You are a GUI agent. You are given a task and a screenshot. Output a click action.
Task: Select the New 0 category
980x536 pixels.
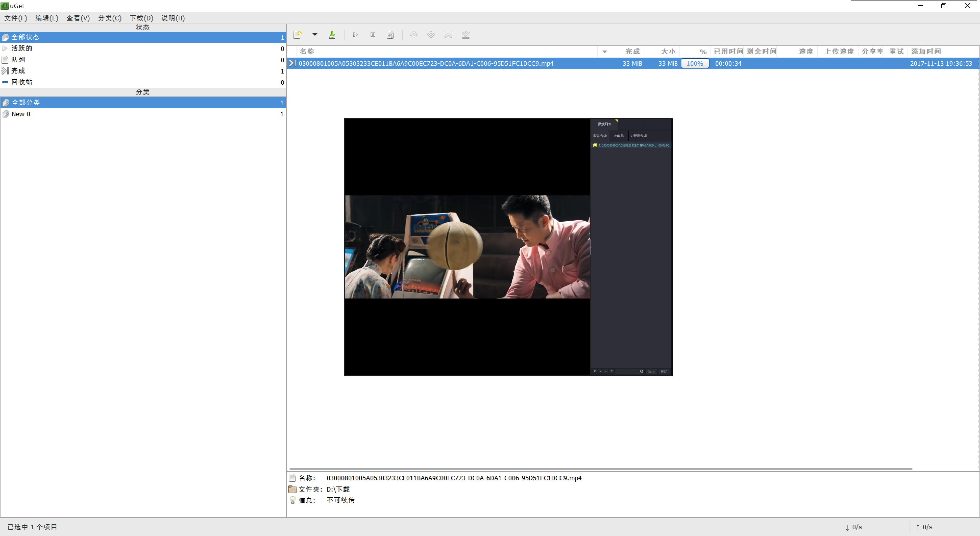(x=20, y=114)
